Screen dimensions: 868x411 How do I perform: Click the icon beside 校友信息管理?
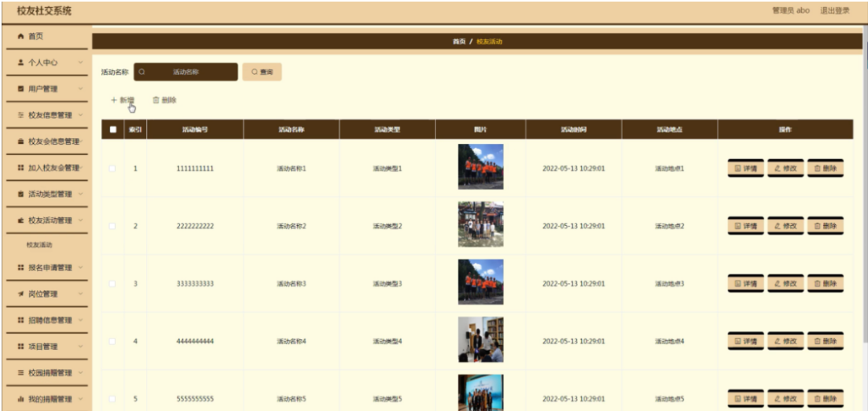21,115
